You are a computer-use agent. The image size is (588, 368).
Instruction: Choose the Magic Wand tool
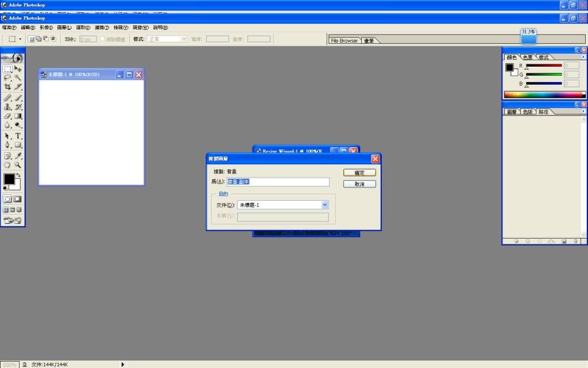point(18,78)
